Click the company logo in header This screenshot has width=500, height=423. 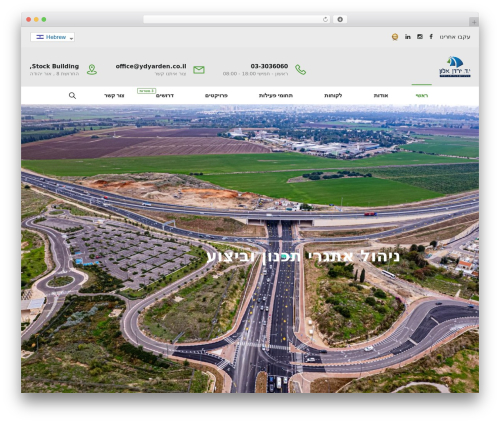pos(455,67)
